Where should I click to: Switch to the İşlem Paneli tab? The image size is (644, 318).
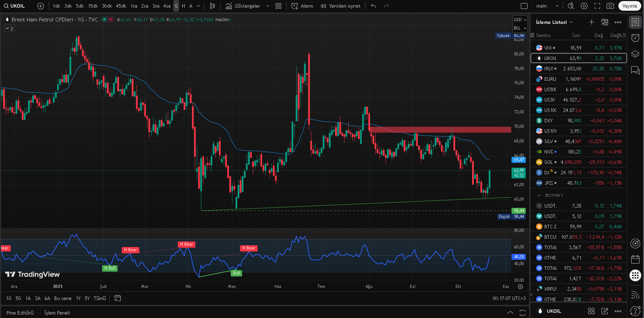(57, 313)
